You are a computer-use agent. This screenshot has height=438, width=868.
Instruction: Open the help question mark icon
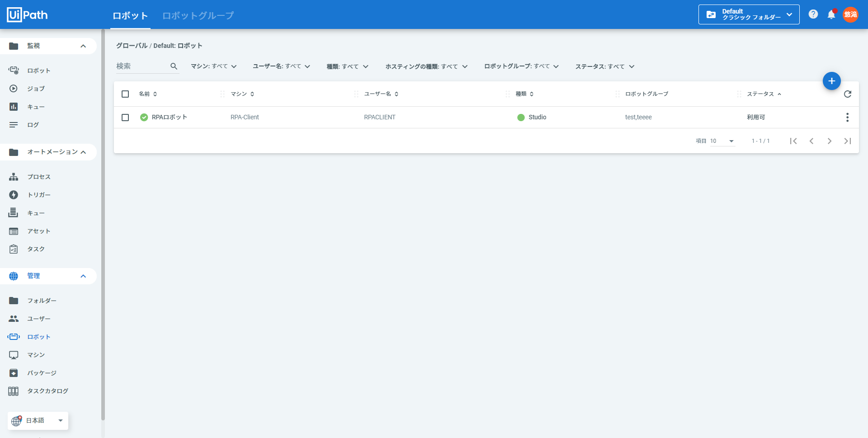[813, 14]
